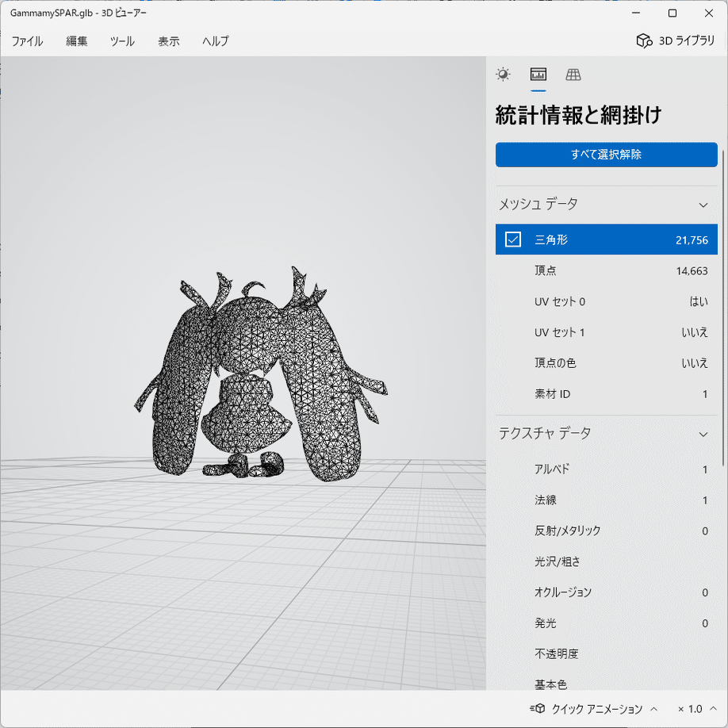
Task: Select the 発光 texture row
Action: [x=607, y=623]
